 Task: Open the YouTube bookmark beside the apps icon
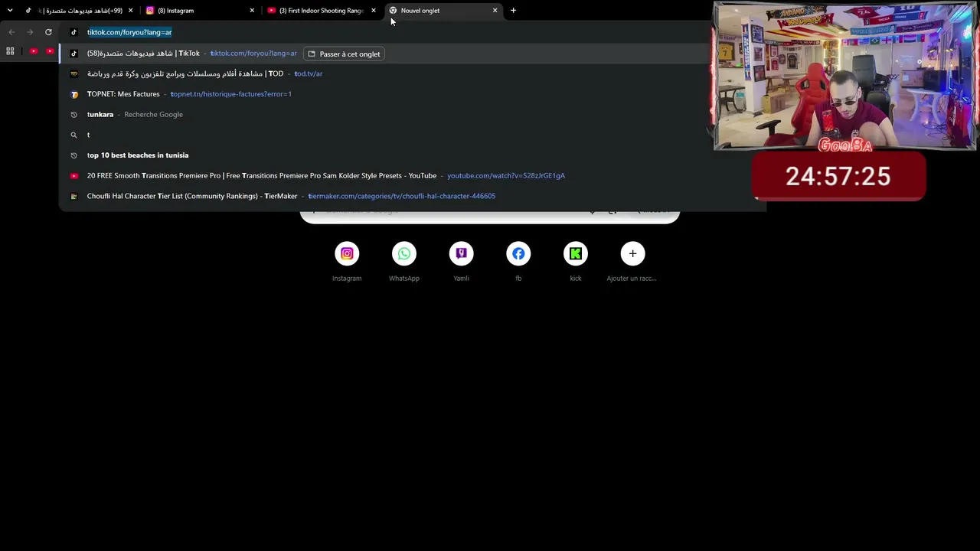point(34,51)
